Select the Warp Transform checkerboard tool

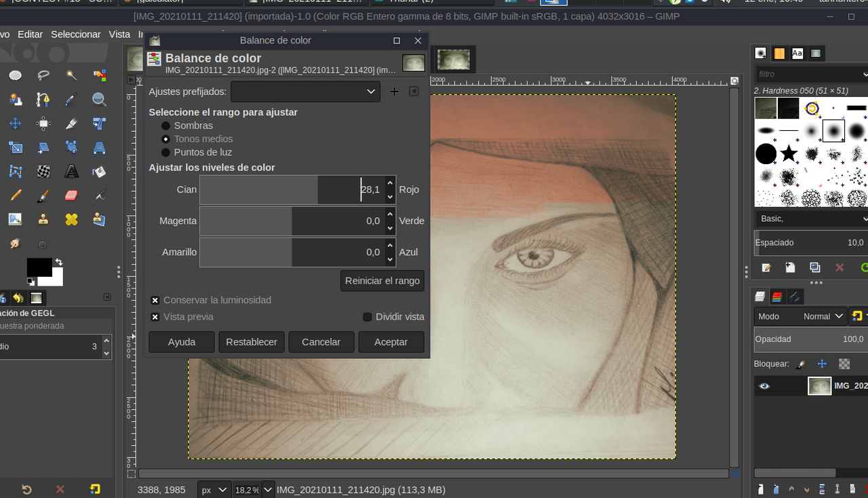click(43, 171)
